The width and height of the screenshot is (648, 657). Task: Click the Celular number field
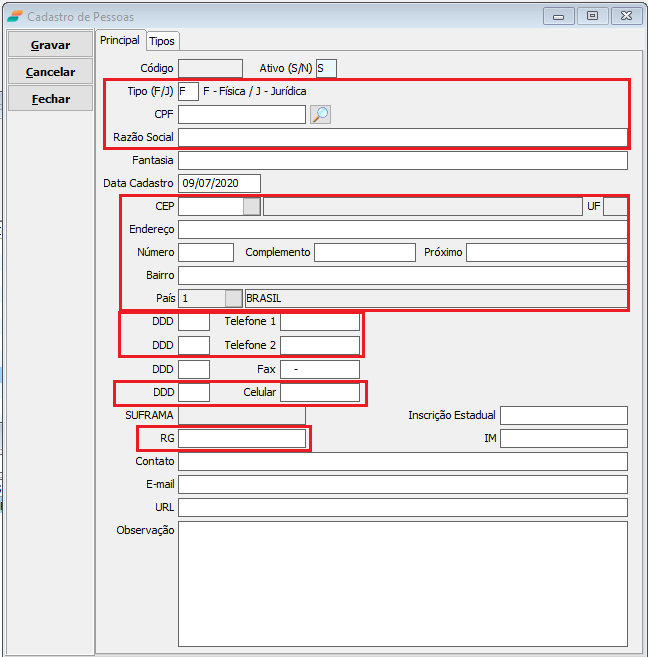pyautogui.click(x=319, y=393)
